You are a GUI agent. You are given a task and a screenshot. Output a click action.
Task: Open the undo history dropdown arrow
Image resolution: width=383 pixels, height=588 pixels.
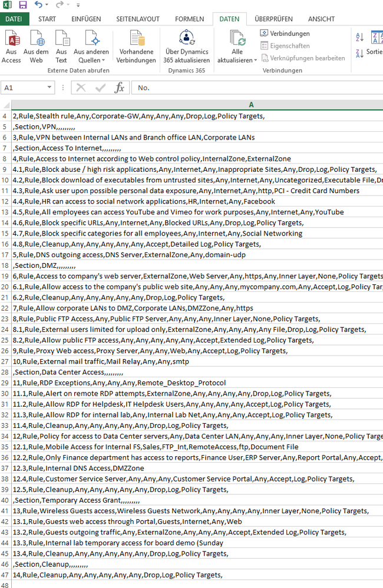(47, 5)
